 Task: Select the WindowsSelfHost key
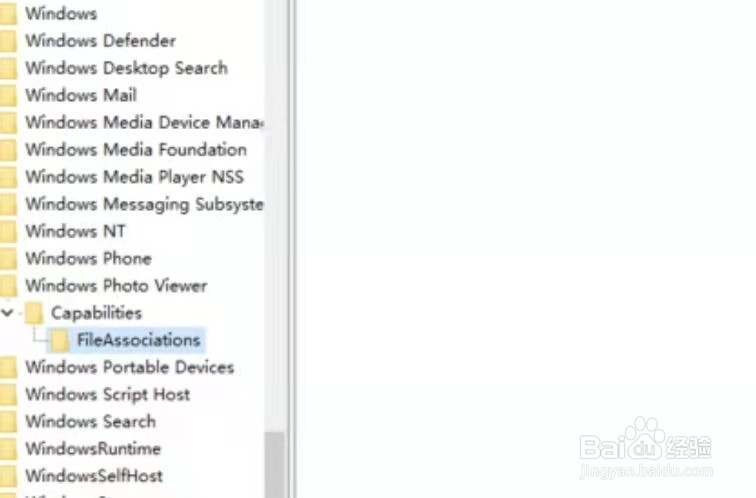pos(94,476)
